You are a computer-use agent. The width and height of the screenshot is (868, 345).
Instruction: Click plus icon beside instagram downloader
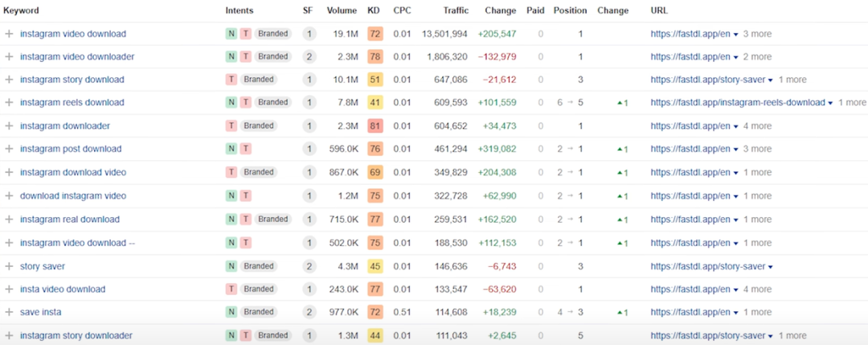(x=8, y=126)
